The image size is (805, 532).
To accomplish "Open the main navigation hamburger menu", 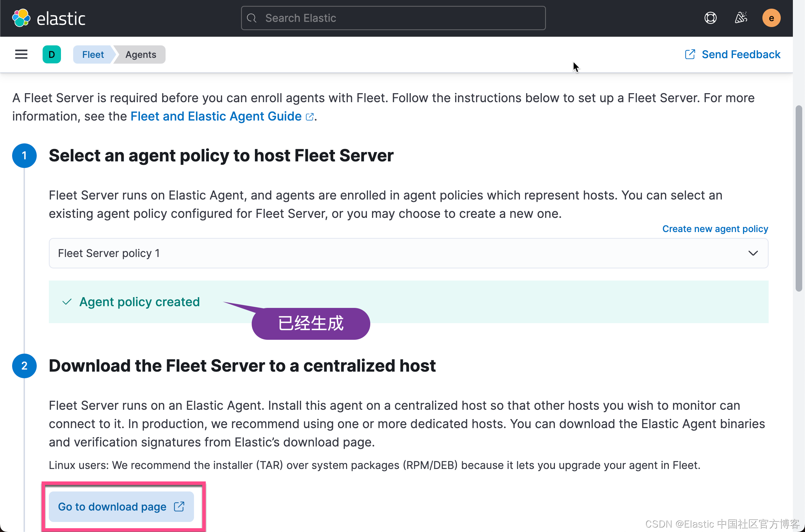I will (x=21, y=54).
